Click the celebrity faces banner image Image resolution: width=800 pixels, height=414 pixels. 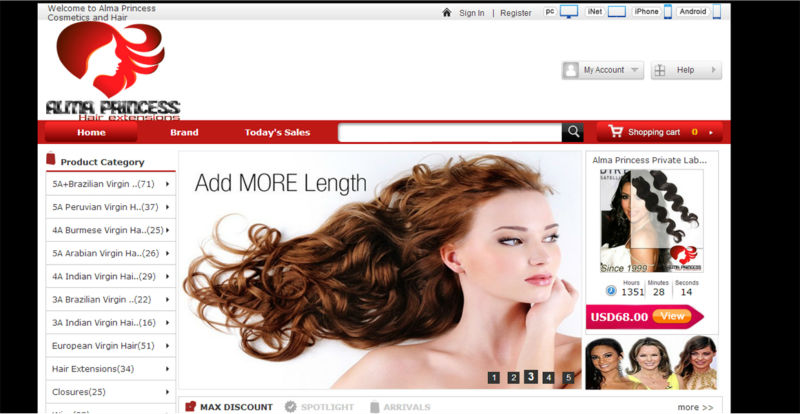651,362
